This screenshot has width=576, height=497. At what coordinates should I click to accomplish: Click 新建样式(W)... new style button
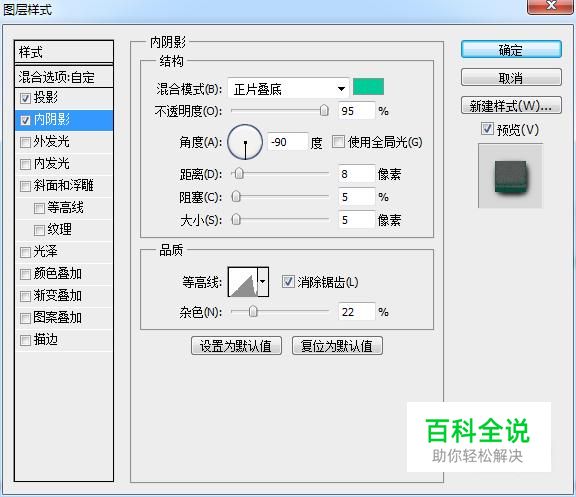[511, 106]
